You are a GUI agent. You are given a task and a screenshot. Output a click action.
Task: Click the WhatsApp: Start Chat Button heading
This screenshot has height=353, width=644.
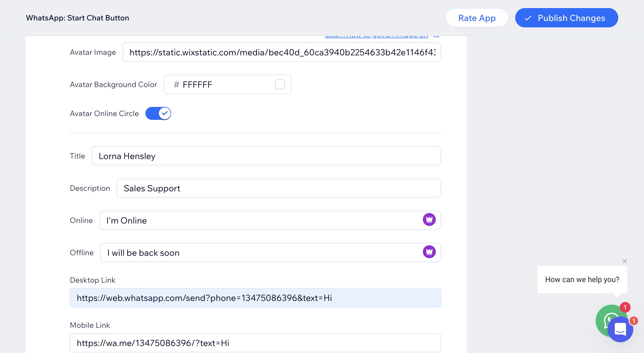pyautogui.click(x=78, y=18)
